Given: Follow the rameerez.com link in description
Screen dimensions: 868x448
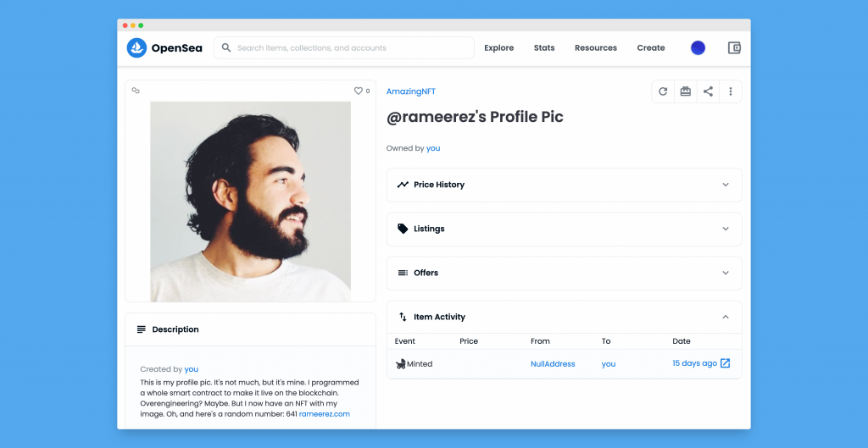Looking at the screenshot, I should click(325, 414).
